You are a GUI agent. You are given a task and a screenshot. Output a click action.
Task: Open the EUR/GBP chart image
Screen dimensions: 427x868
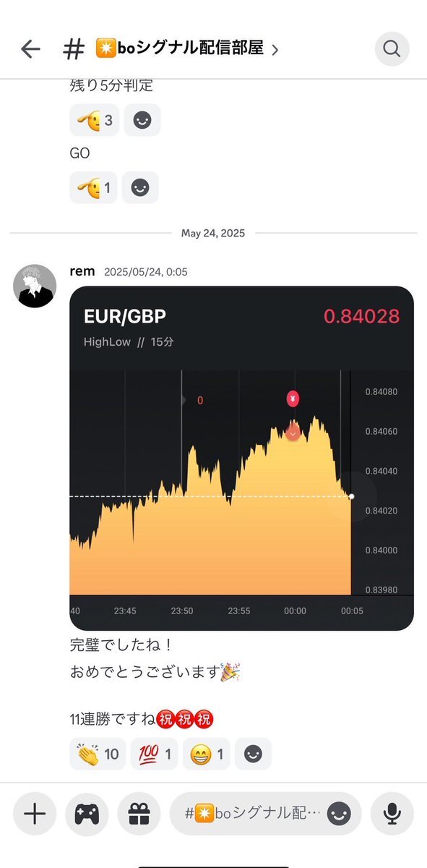tap(242, 459)
